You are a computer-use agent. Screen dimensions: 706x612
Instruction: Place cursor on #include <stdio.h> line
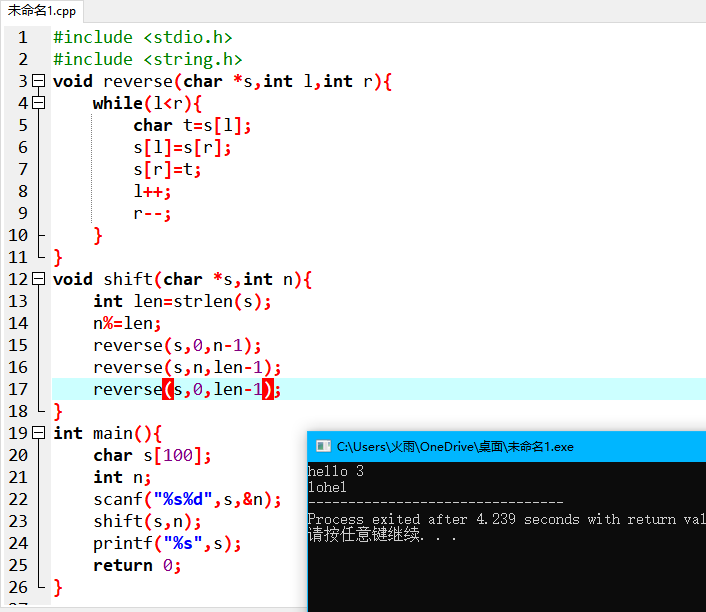143,37
